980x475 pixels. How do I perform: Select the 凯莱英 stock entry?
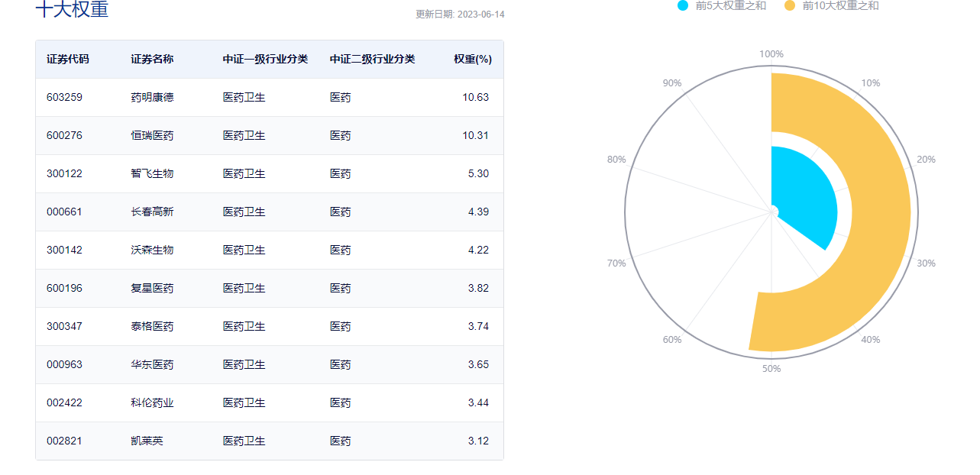tap(147, 441)
